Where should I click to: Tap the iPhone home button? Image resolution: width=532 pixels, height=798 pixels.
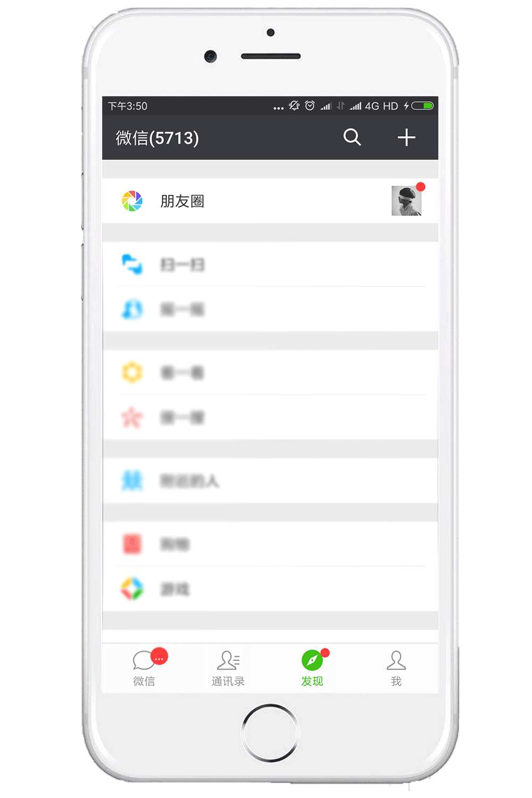(270, 733)
